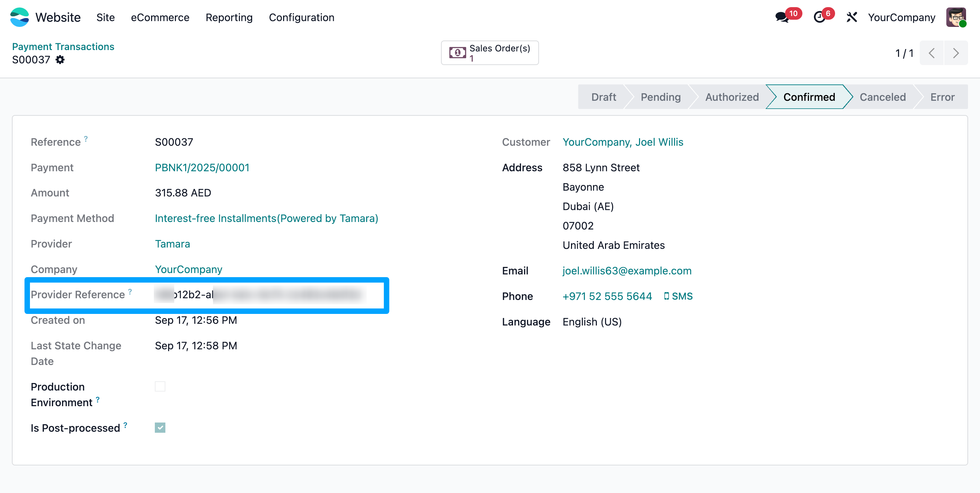Viewport: 980px width, 493px height.
Task: Go back to Payment Transactions breadcrumb
Action: point(63,46)
